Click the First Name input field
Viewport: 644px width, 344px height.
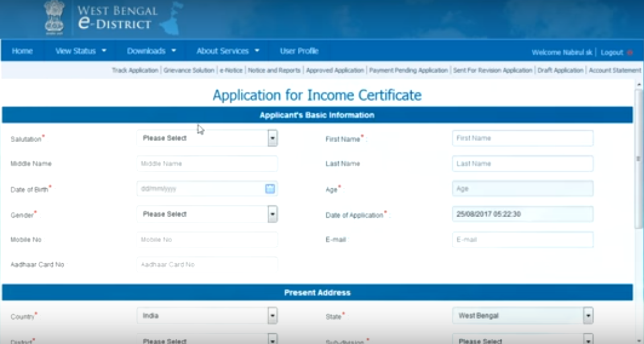point(523,138)
